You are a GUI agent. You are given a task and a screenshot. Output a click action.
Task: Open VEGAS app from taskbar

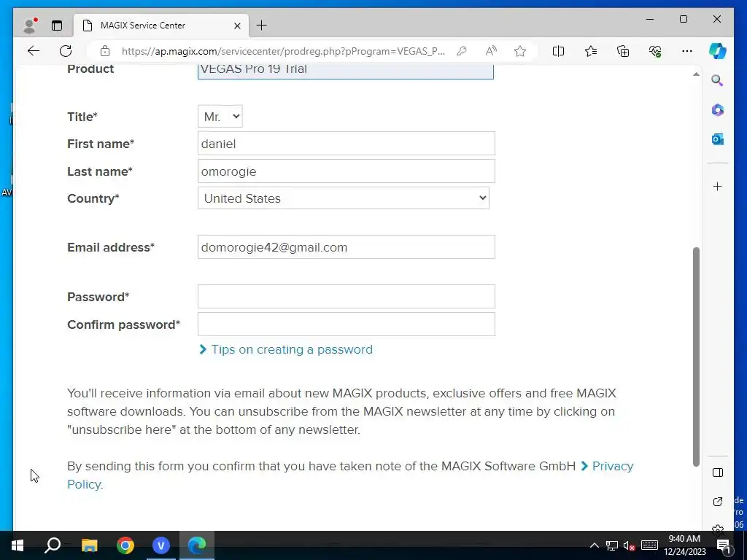tap(161, 545)
